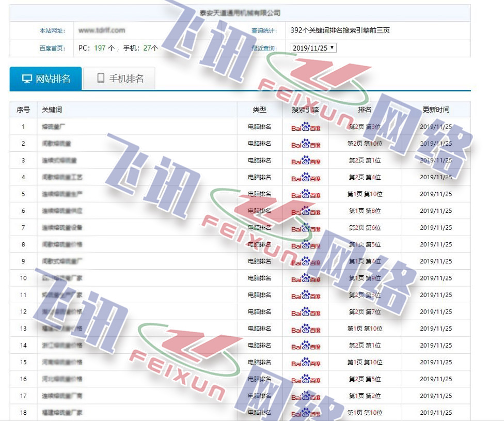Click rank 第2页 第10位 in row 2

[365, 144]
